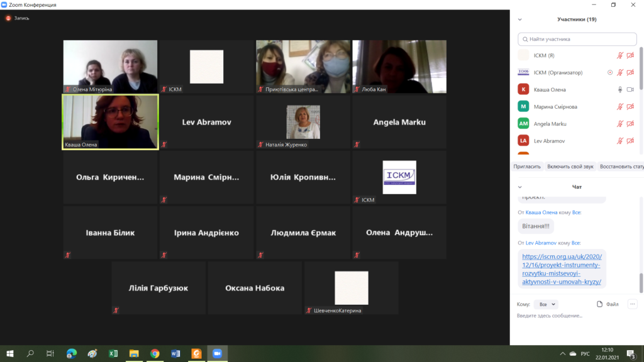Click the Найти участника search field
The height and width of the screenshot is (362, 644).
[x=577, y=39]
